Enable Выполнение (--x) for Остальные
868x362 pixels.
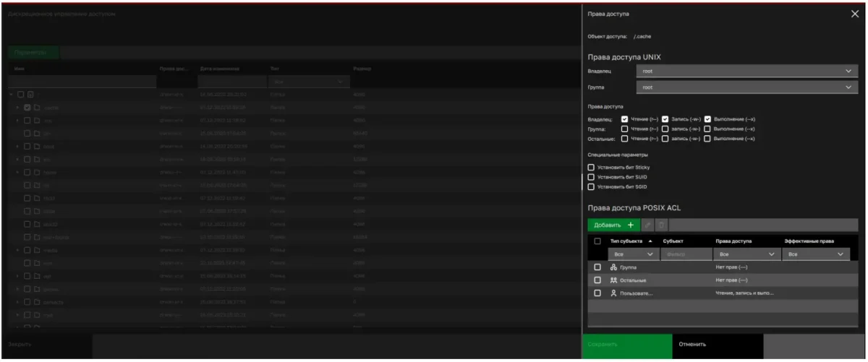707,138
